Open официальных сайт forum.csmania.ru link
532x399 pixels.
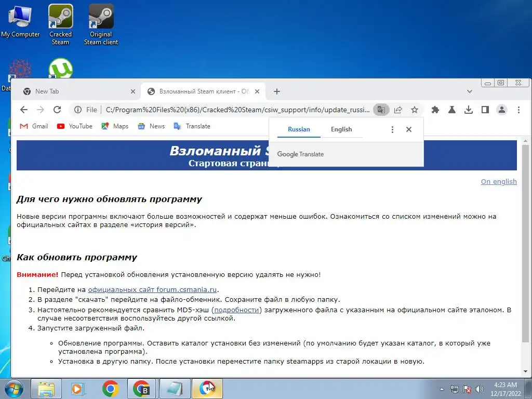point(152,290)
